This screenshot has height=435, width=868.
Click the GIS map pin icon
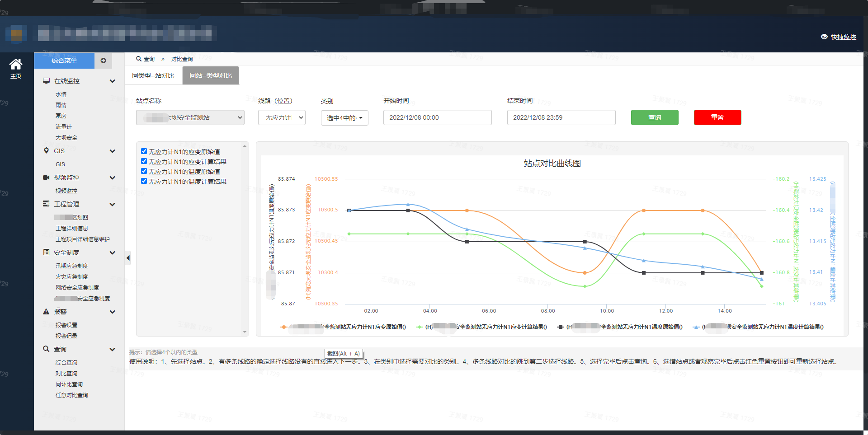46,151
